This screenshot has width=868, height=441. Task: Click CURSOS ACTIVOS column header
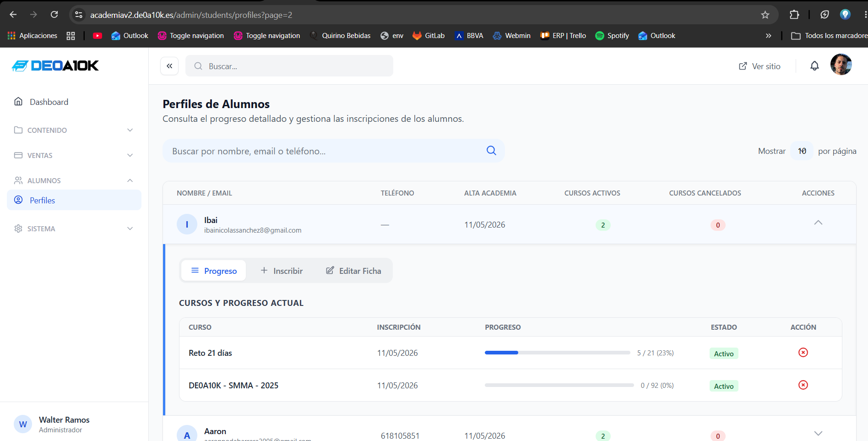pos(592,193)
